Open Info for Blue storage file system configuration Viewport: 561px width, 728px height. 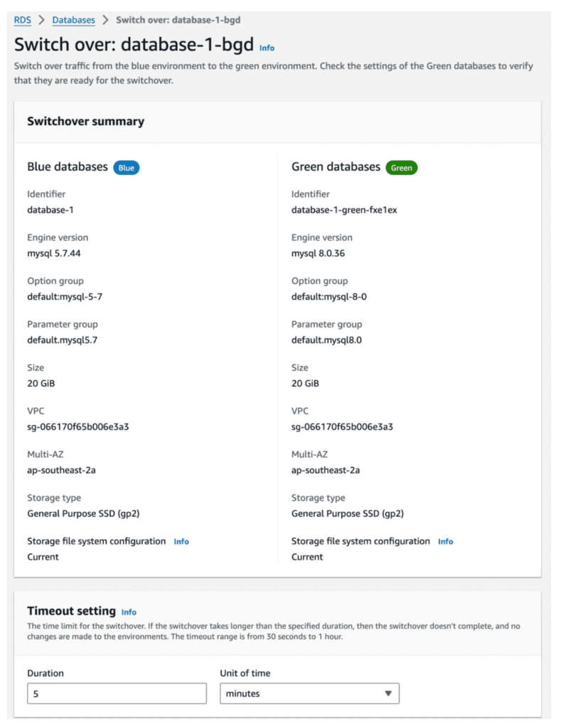(x=181, y=542)
